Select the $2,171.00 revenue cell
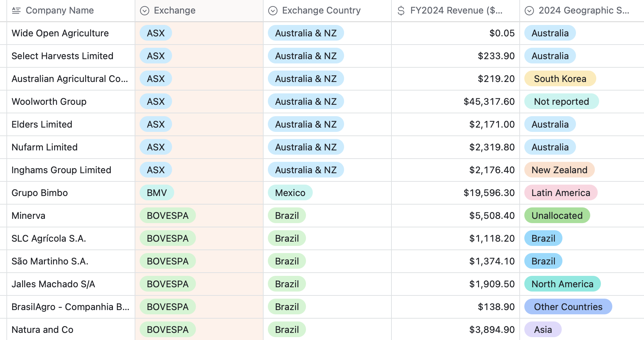This screenshot has height=340, width=644. (x=456, y=124)
